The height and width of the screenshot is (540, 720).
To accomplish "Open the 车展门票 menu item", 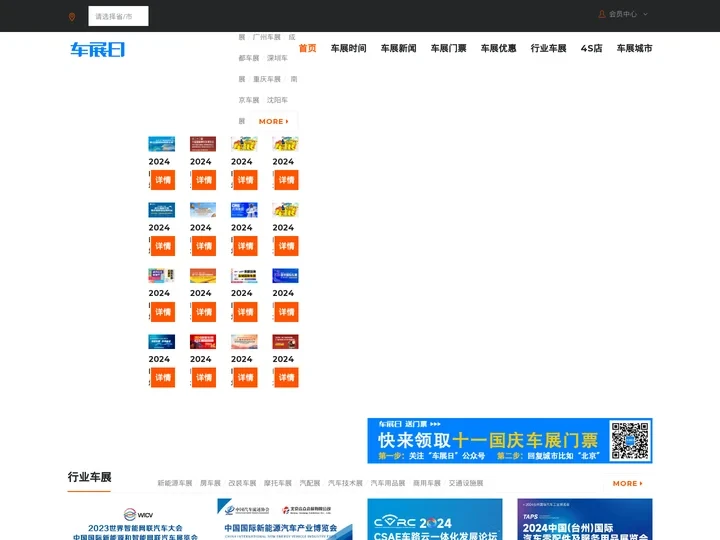I will tap(449, 48).
